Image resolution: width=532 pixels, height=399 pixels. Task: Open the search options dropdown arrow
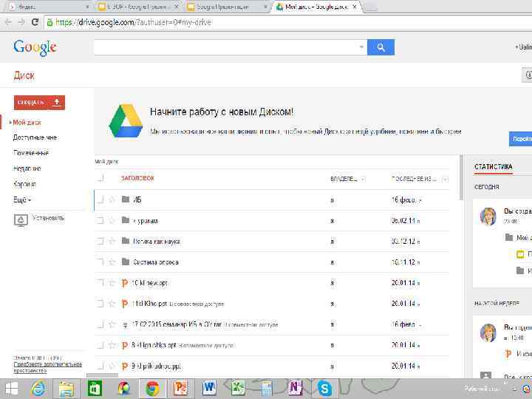[361, 47]
